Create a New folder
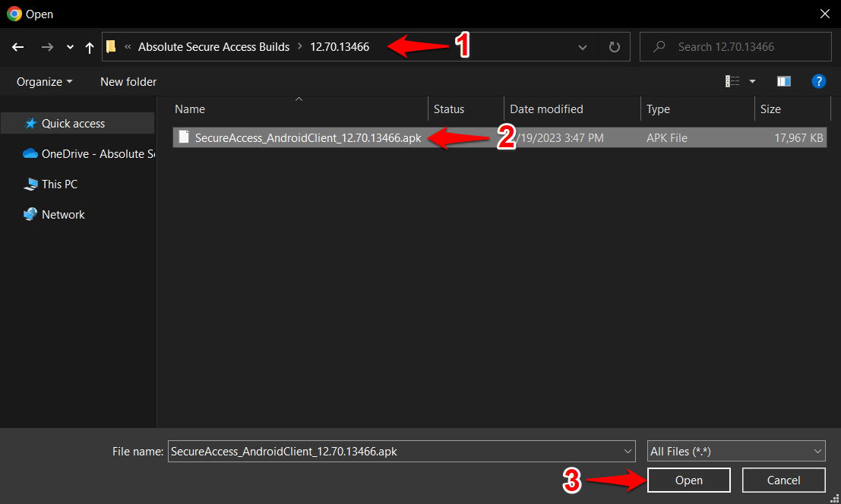The image size is (841, 504). pyautogui.click(x=128, y=82)
